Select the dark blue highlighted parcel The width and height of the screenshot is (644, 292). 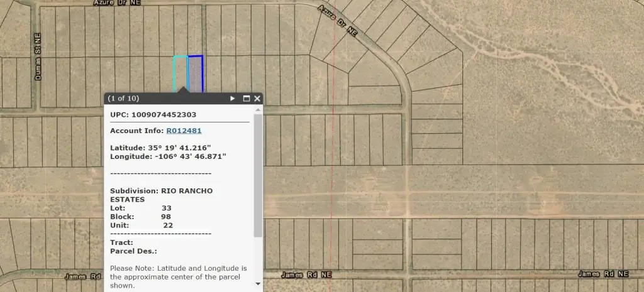coord(196,73)
